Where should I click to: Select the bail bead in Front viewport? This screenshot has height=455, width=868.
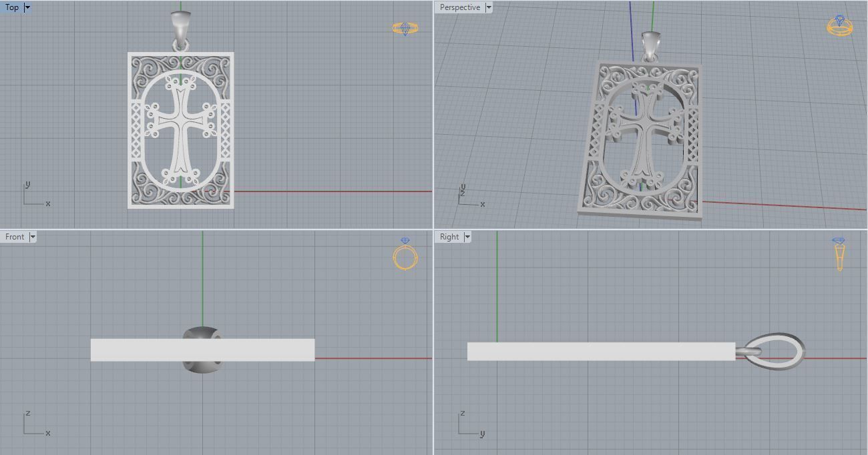[x=202, y=350]
